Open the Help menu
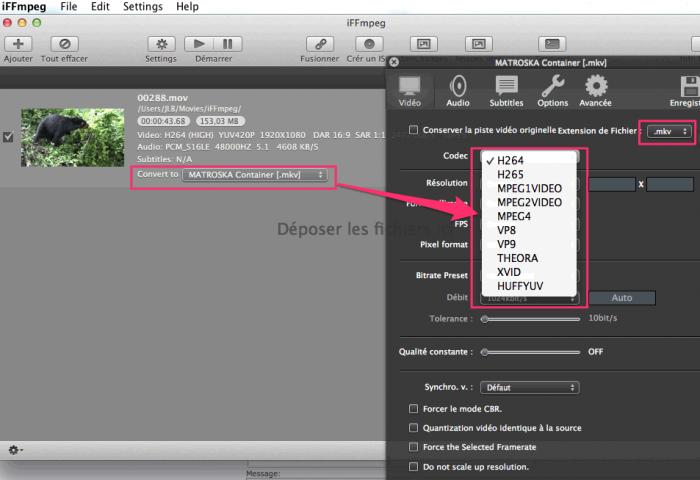Screen dimensions: 700x480 pos(187,7)
